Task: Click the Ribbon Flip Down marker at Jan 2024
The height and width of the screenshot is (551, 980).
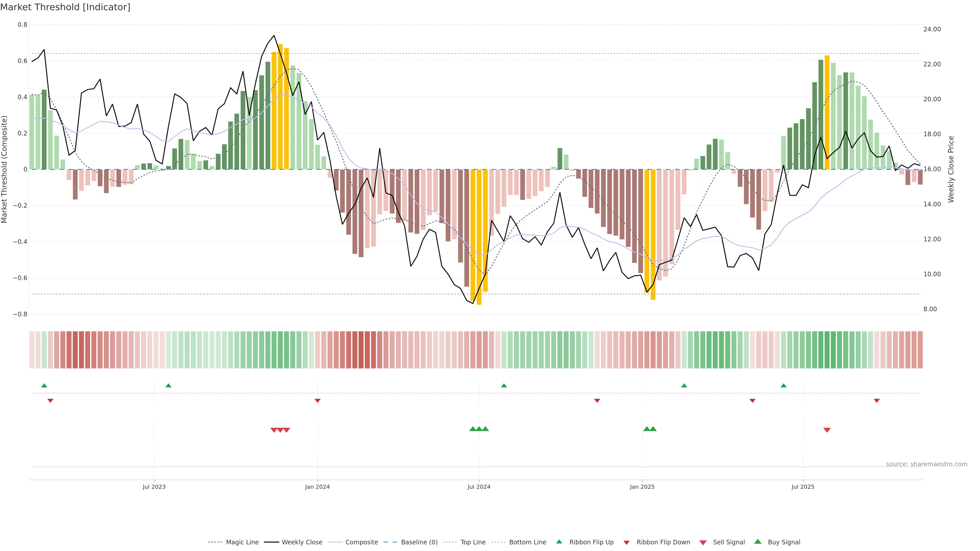Action: [x=318, y=401]
